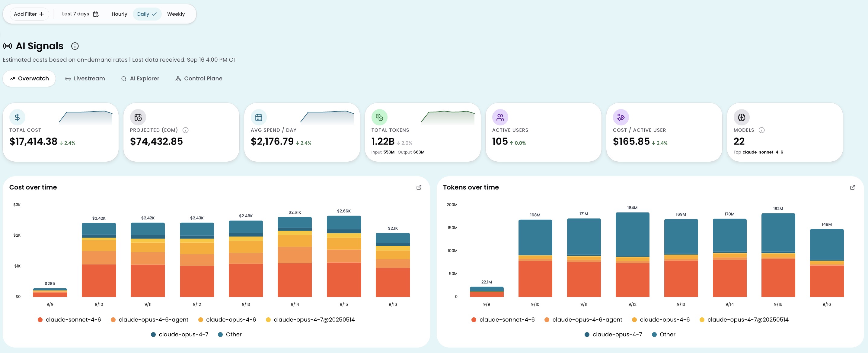Image resolution: width=868 pixels, height=353 pixels.
Task: Open Tokens over time in expanded view
Action: (x=853, y=188)
